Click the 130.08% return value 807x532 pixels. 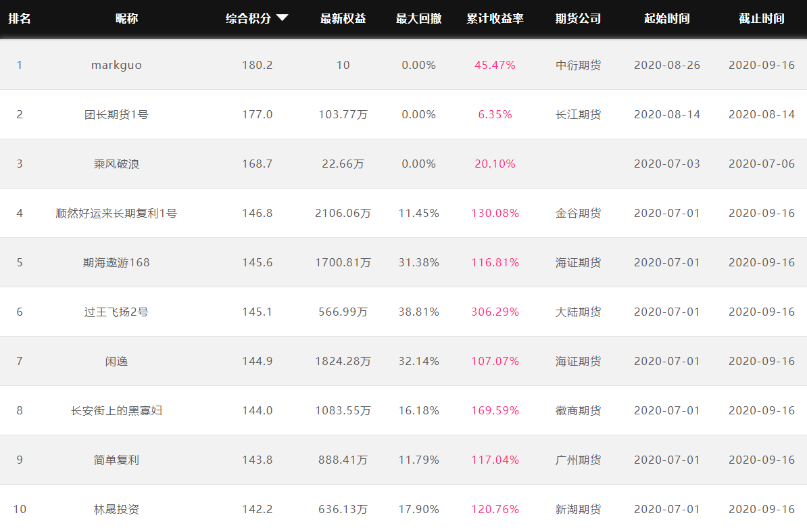[495, 213]
